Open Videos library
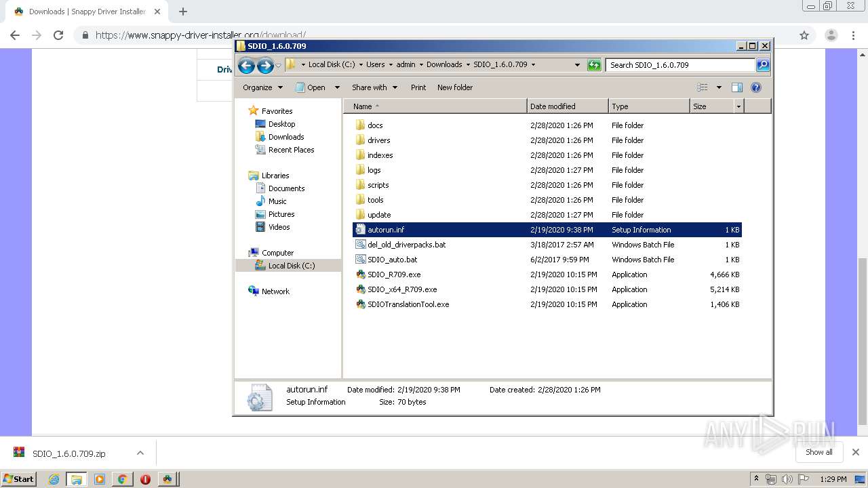This screenshot has height=488, width=868. tap(279, 227)
